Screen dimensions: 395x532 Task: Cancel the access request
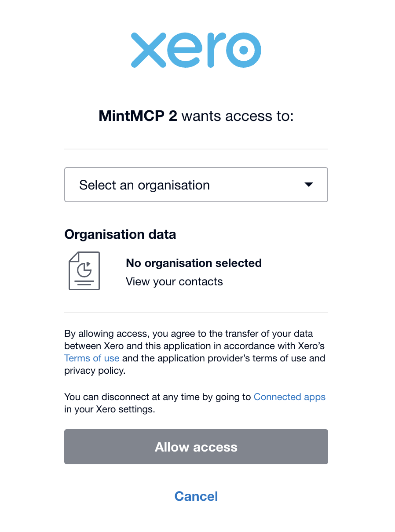(x=196, y=496)
